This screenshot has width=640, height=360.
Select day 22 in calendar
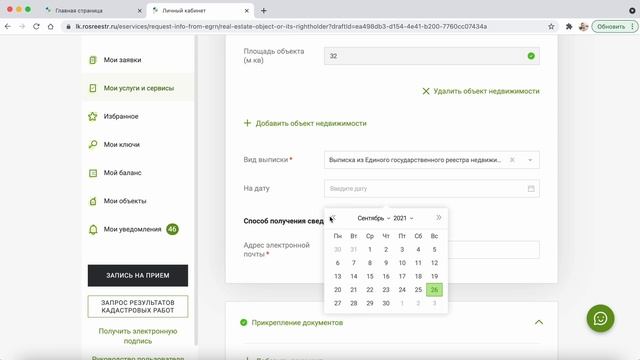click(x=370, y=290)
